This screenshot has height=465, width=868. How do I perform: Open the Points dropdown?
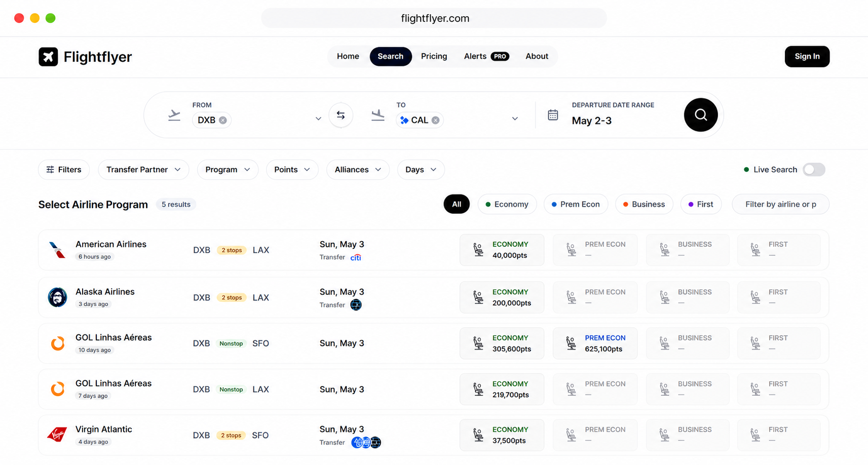coord(292,170)
